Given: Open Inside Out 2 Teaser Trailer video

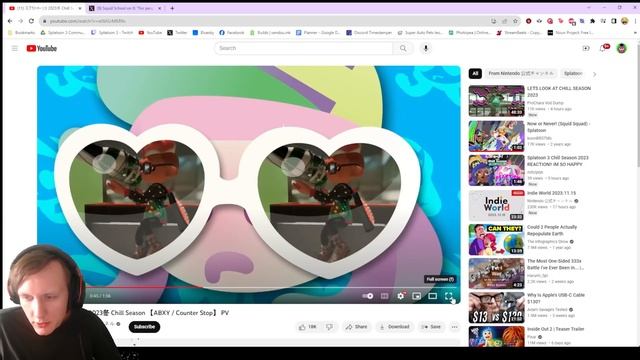Looking at the screenshot, I should click(x=556, y=329).
